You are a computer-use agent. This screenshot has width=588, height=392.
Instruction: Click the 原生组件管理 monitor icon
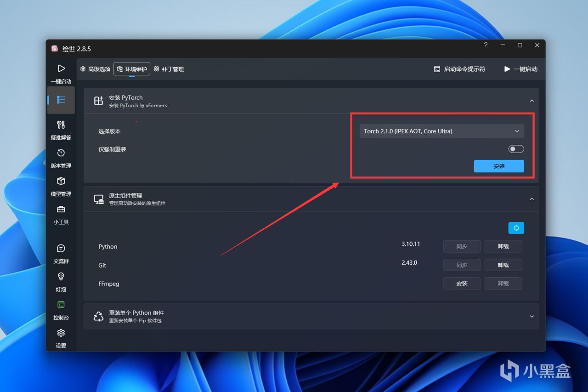click(x=98, y=199)
